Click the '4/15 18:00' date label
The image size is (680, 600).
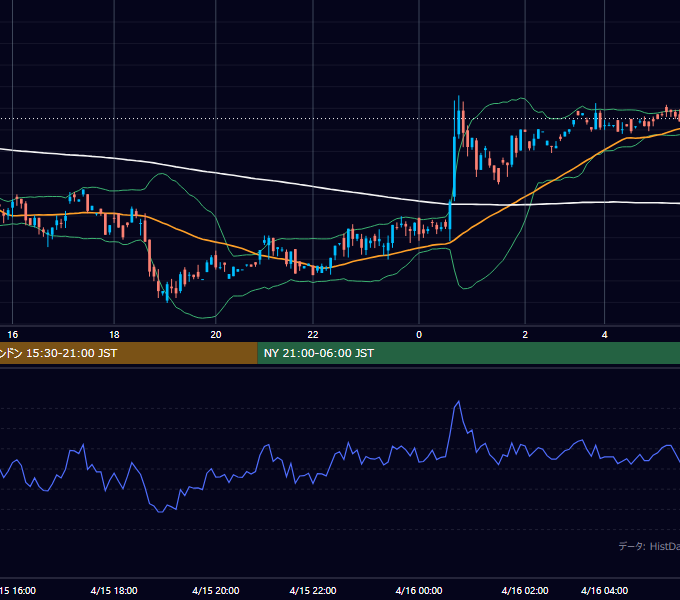coord(114,590)
